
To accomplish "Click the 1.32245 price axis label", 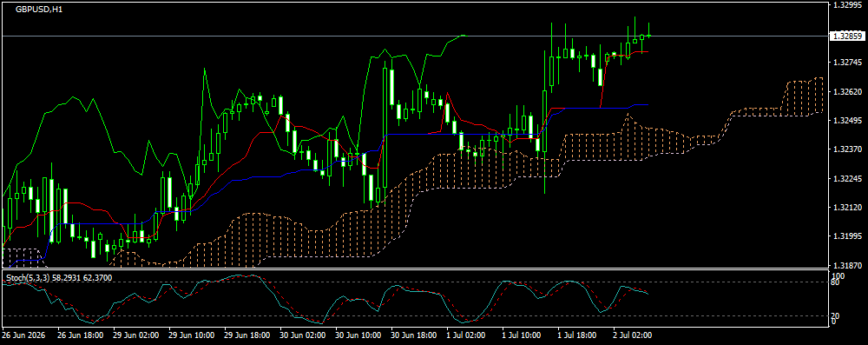I will click(847, 179).
